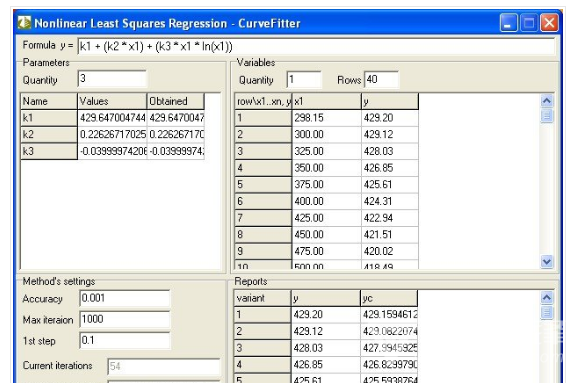This screenshot has height=383, width=582.
Task: Click x1 cell 450.00 in row 8
Action: coord(327,235)
